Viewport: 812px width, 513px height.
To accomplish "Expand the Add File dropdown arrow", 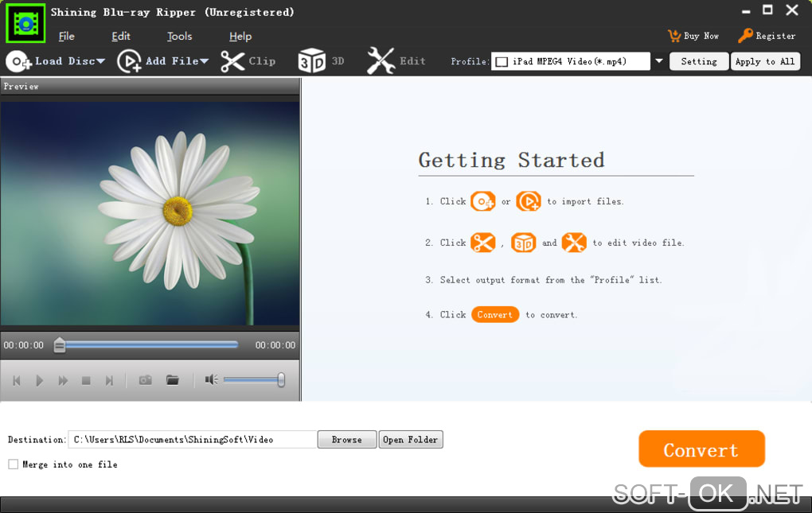I will 204,61.
